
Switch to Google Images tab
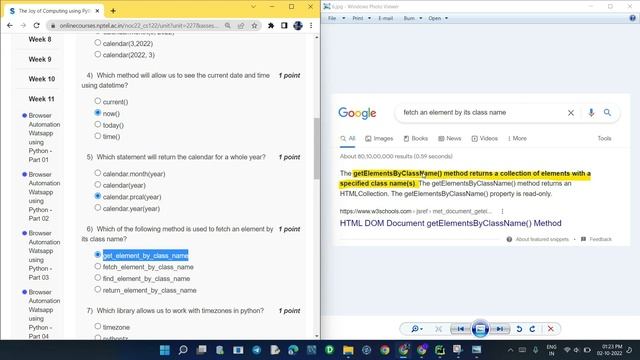[379, 138]
